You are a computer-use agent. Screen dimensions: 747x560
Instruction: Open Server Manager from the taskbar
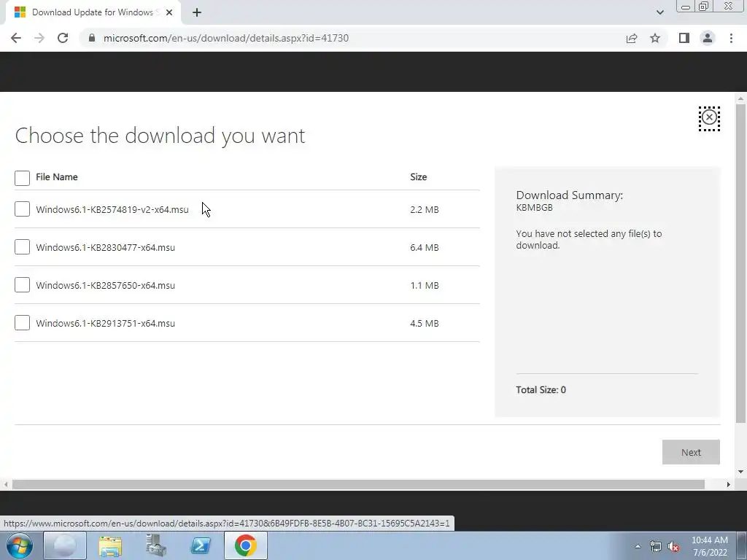[x=155, y=545]
